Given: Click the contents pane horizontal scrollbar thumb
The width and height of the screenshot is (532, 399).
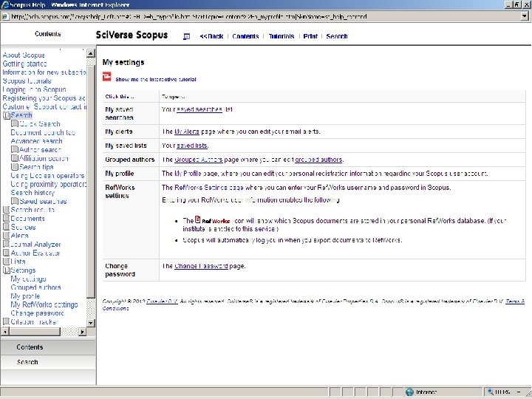Looking at the screenshot, I should click(x=35, y=332).
